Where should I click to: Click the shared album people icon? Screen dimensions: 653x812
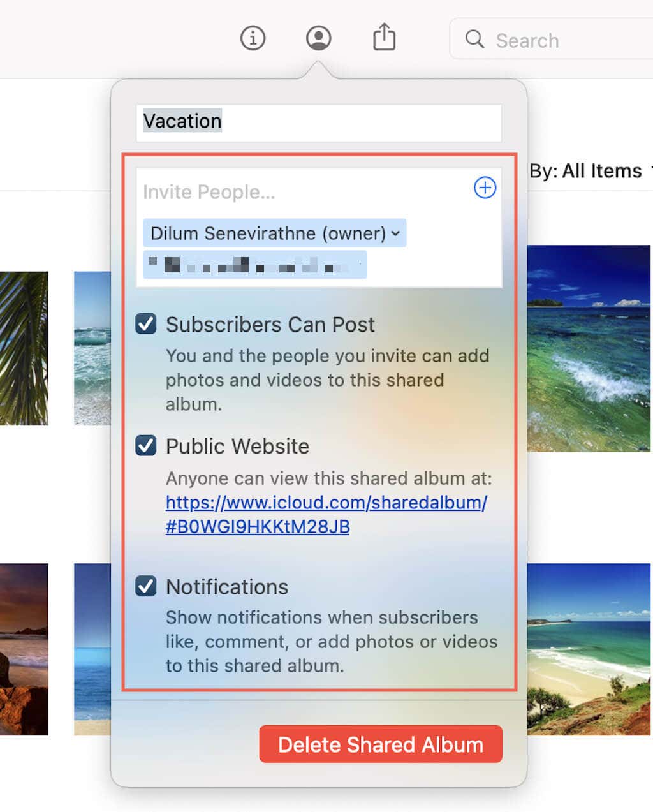318,38
